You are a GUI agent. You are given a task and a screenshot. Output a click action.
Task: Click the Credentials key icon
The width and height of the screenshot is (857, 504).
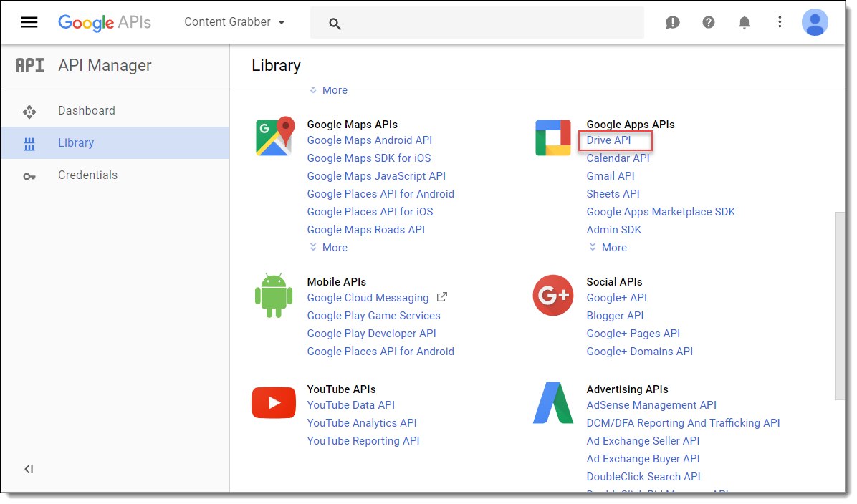[29, 176]
